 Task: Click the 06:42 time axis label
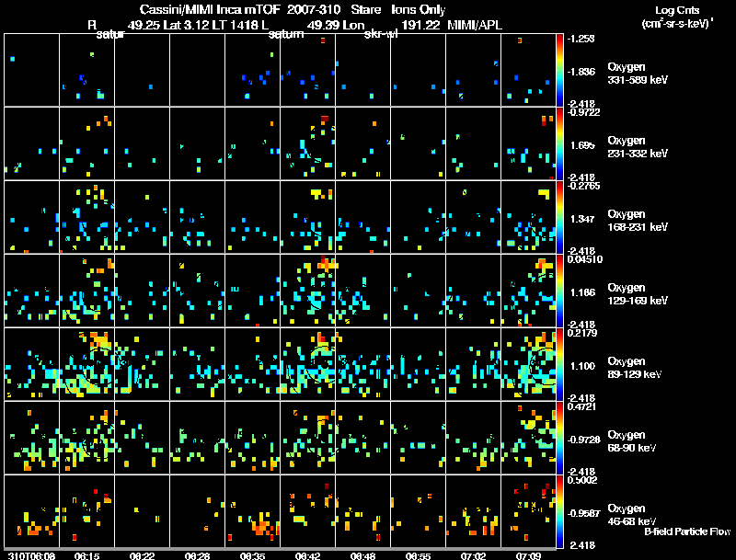(307, 555)
